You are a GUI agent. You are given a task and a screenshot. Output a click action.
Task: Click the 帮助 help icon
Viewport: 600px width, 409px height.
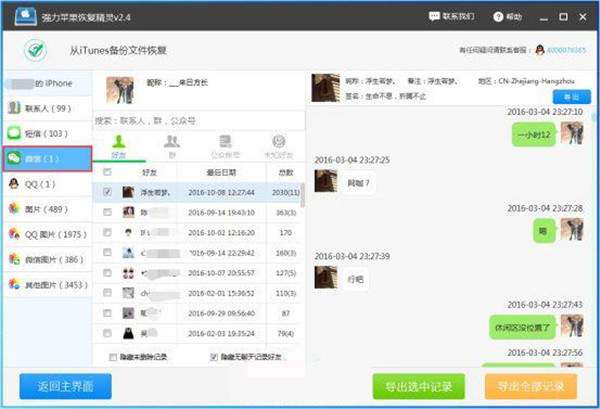pos(498,17)
